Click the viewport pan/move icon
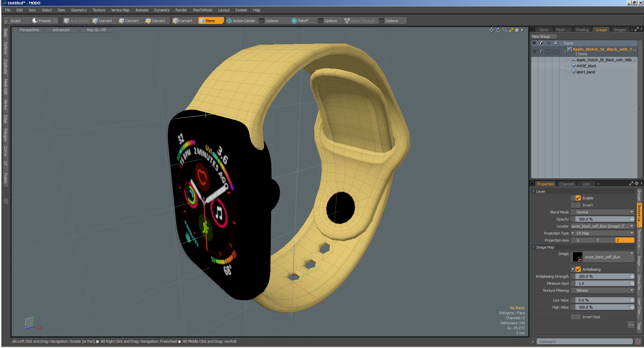Viewport: 644px width, 348px height. [491, 30]
